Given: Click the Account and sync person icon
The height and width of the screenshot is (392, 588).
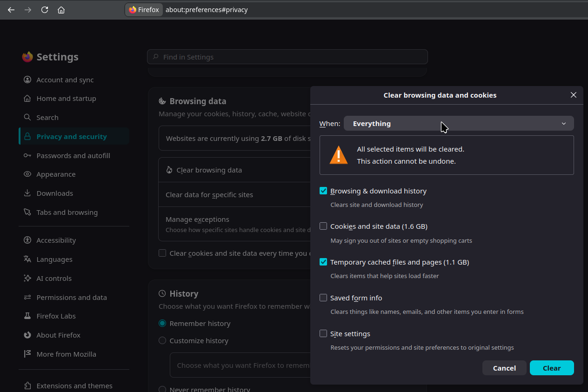Looking at the screenshot, I should [27, 80].
